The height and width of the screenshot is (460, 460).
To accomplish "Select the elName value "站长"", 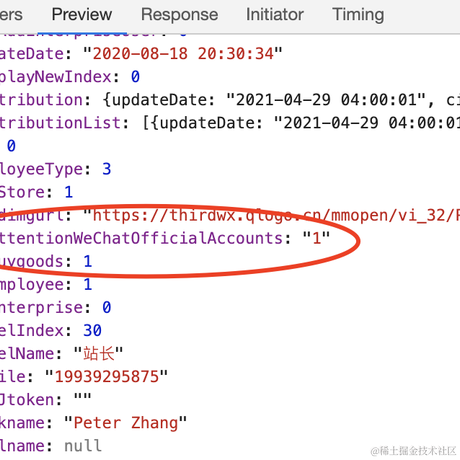I will pos(99,353).
